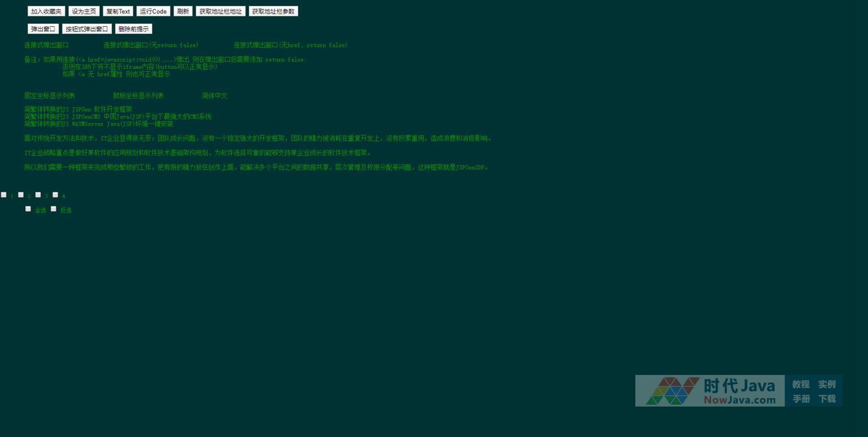Toggle the checkbox labeled 4
Screen dimensions: 868x437
coord(55,195)
